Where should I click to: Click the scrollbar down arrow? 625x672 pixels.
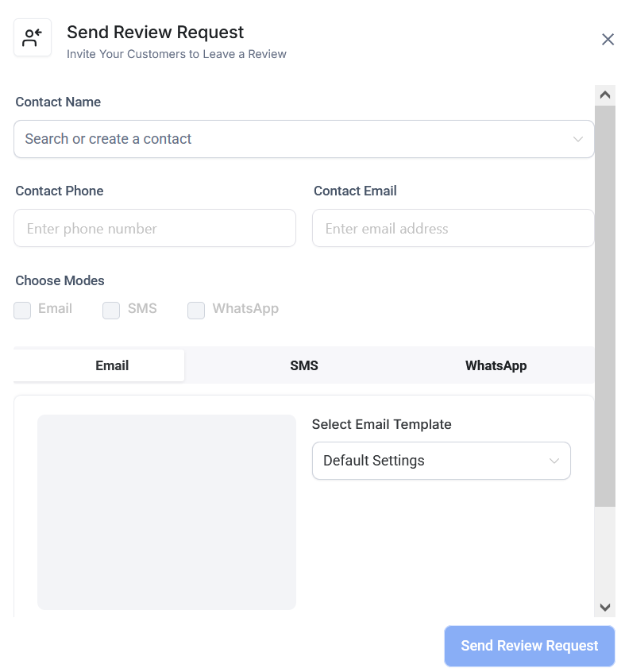point(604,607)
